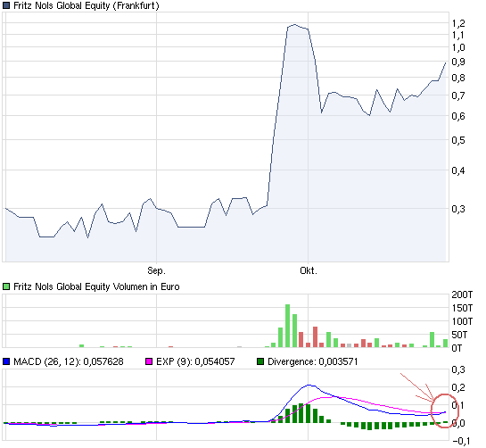This screenshot has height=448, width=486.
Task: Click the 0,5 price axis label
Action: (x=458, y=140)
